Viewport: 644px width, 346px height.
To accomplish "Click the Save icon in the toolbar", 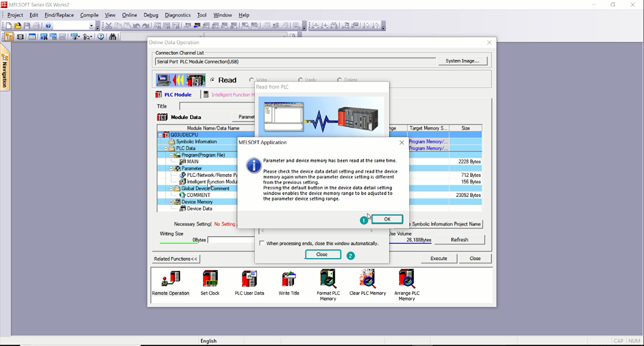I will pos(27,26).
